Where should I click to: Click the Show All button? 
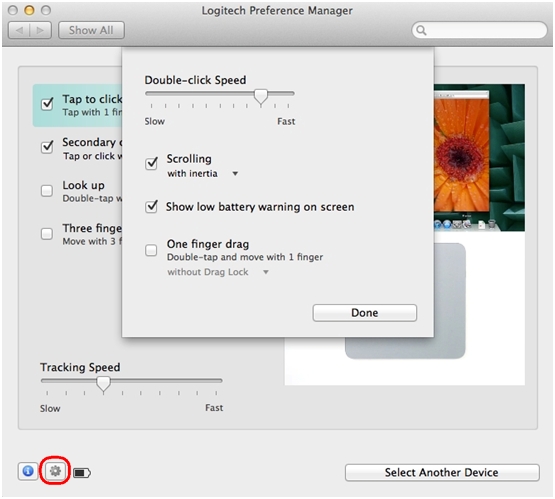(x=91, y=30)
